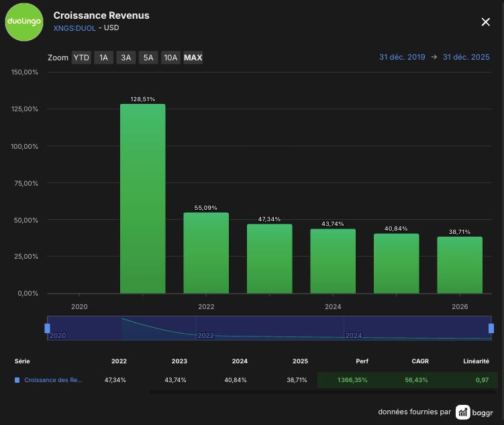
Task: Edit the end date 31 déc. 2025
Action: pos(466,57)
